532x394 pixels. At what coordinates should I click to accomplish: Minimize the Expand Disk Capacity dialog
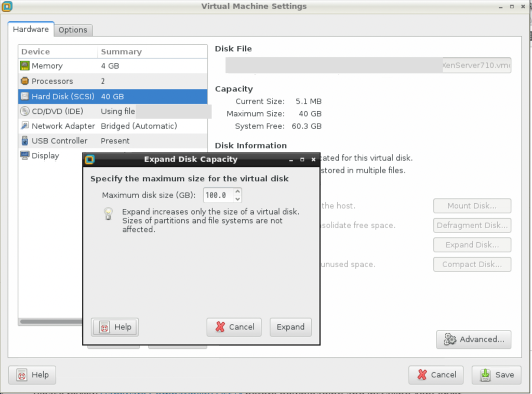coord(291,160)
